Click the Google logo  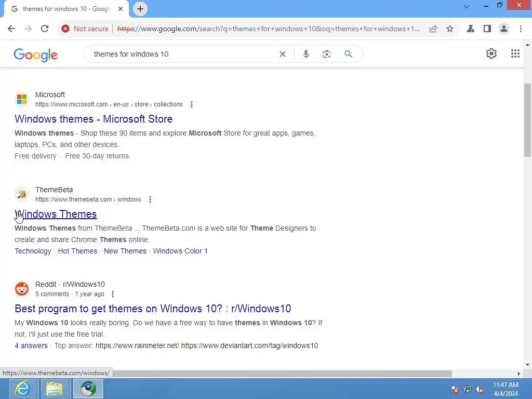coord(36,55)
